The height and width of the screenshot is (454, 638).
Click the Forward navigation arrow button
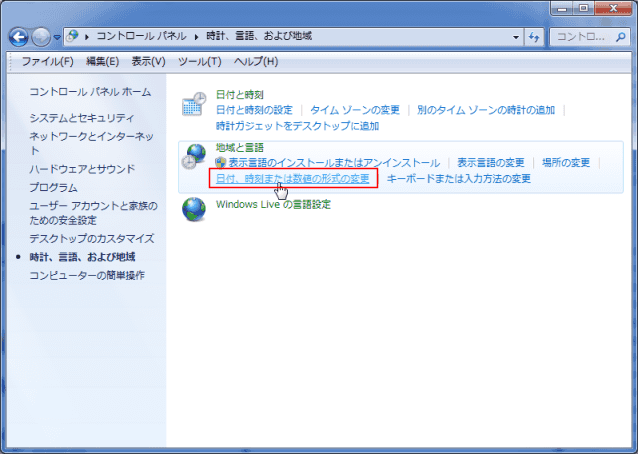tap(41, 37)
